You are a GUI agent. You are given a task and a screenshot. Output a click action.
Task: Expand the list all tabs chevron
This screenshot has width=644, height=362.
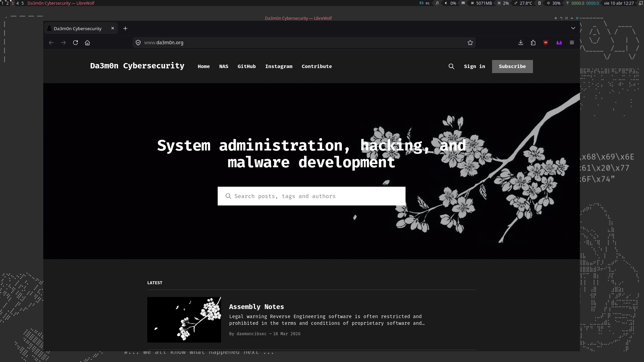point(573,28)
